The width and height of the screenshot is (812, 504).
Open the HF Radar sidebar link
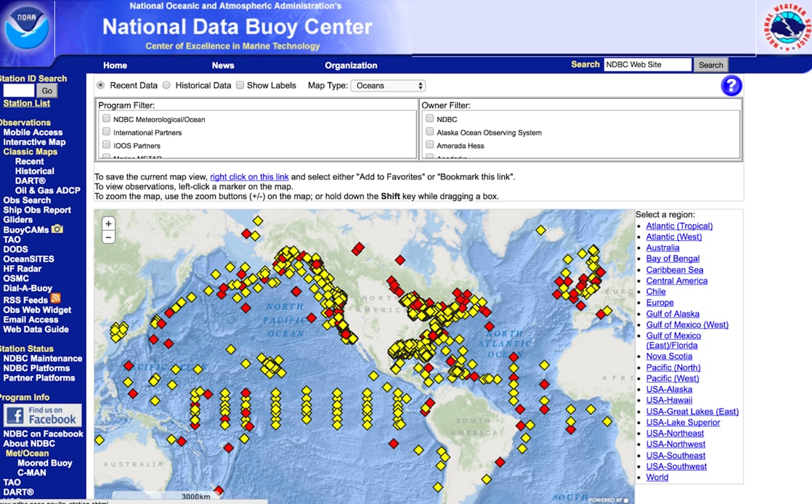coord(23,268)
